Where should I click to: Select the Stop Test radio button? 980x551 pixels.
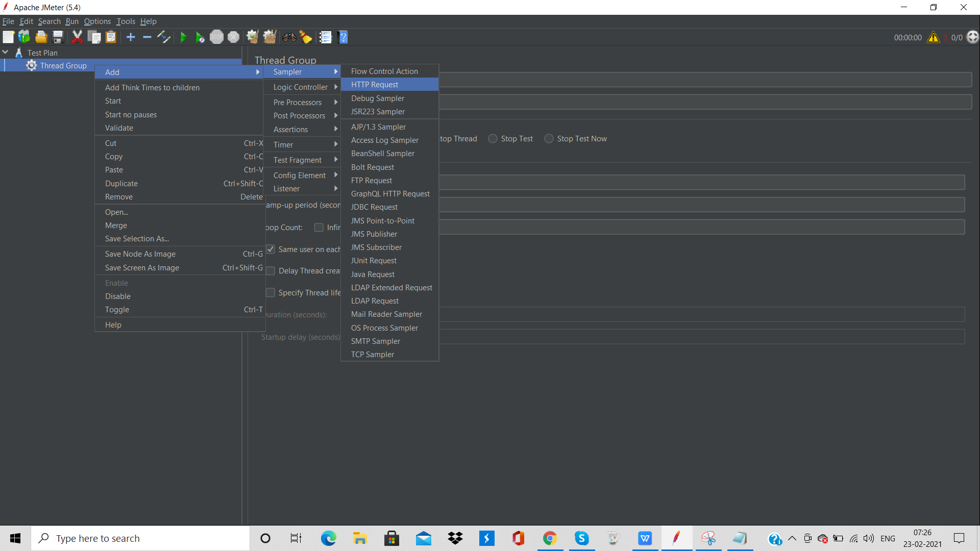point(493,139)
